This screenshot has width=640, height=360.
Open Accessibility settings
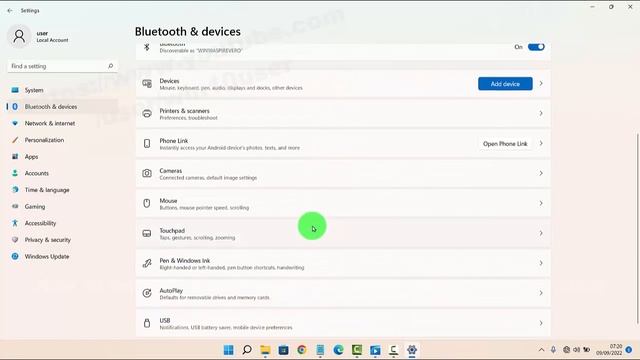click(x=61, y=223)
